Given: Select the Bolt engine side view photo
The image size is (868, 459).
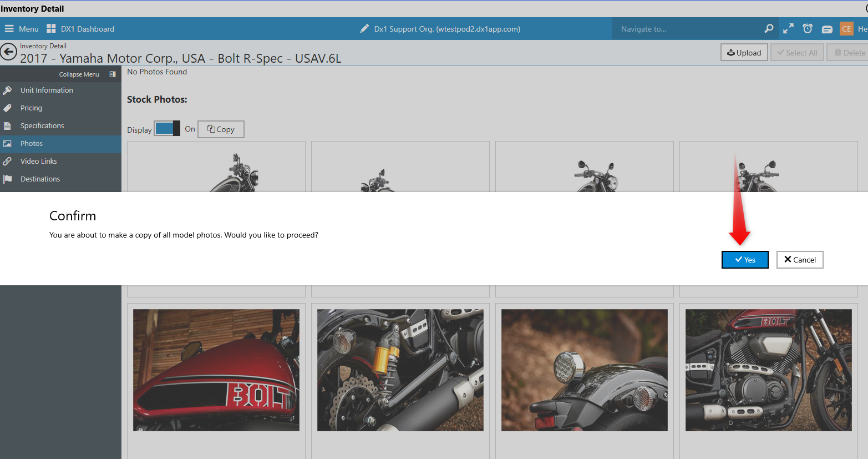Looking at the screenshot, I should (x=769, y=370).
